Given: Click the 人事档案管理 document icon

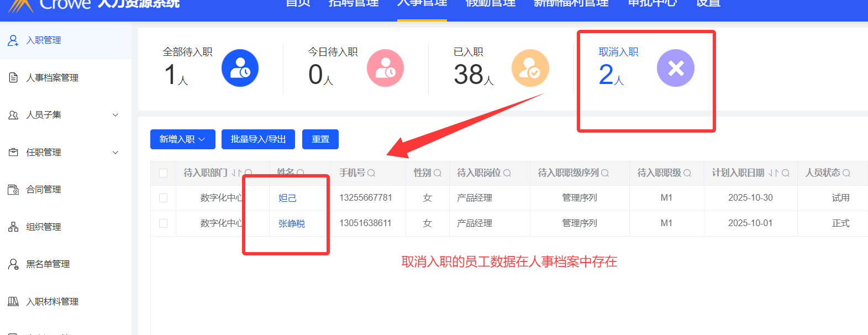Looking at the screenshot, I should pos(13,77).
